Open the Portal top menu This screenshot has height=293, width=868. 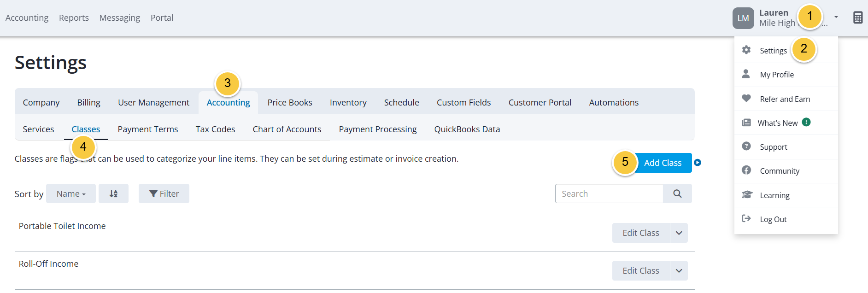click(162, 18)
